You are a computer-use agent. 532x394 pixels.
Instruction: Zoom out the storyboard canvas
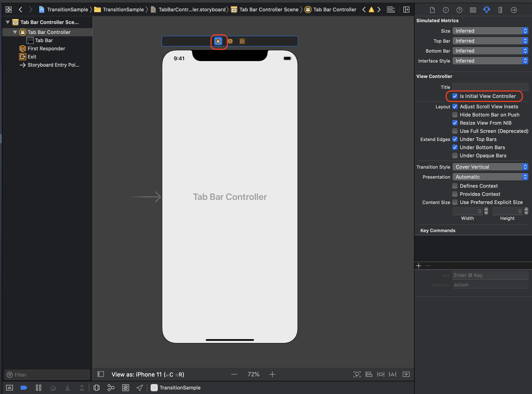click(x=234, y=374)
